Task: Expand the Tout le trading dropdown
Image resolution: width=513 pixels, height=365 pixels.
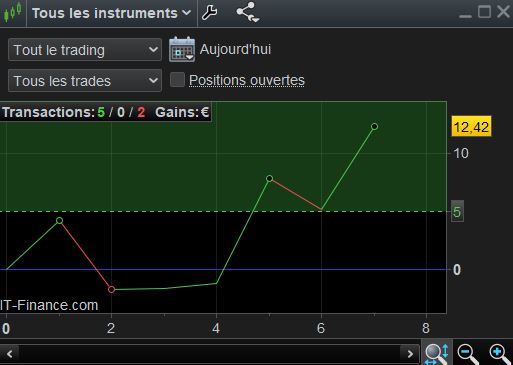Action: (x=85, y=50)
